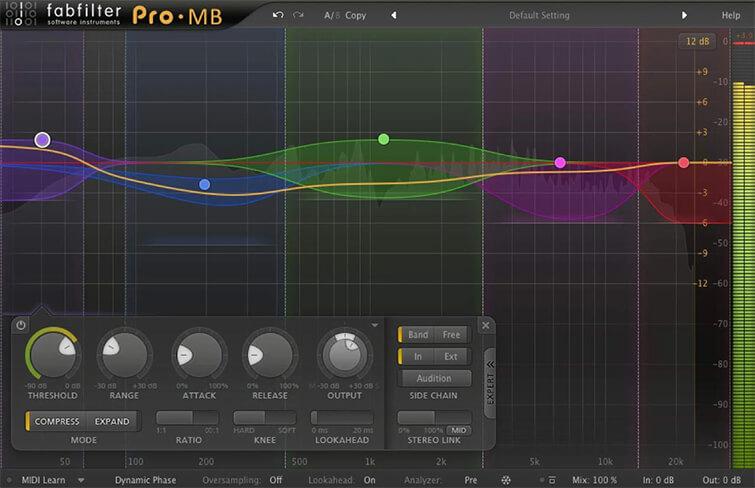Select the blue band handle in the display
Viewport: 755px width, 488px height.
(x=204, y=185)
